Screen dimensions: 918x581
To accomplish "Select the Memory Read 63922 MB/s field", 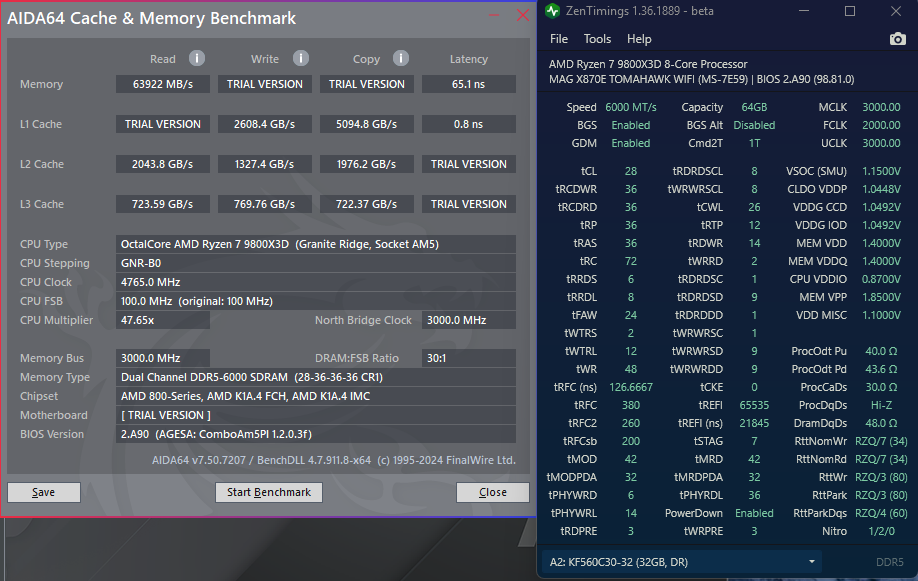I will point(163,84).
